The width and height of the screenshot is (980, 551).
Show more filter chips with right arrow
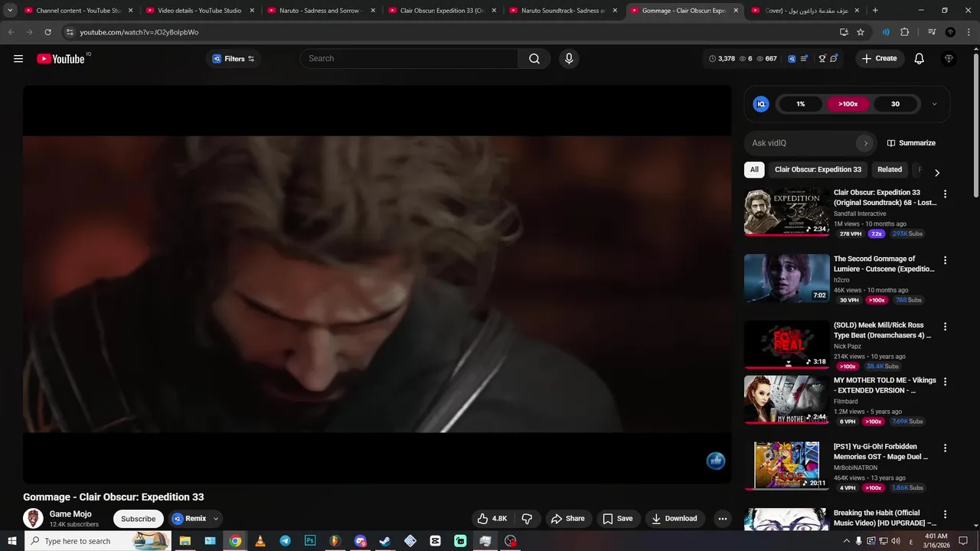pyautogui.click(x=936, y=172)
